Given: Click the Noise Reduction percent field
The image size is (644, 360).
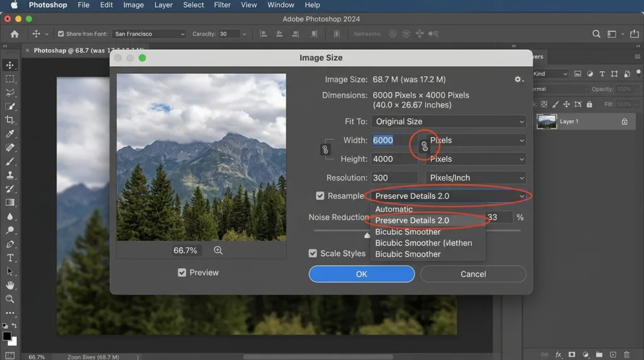Looking at the screenshot, I should 499,217.
